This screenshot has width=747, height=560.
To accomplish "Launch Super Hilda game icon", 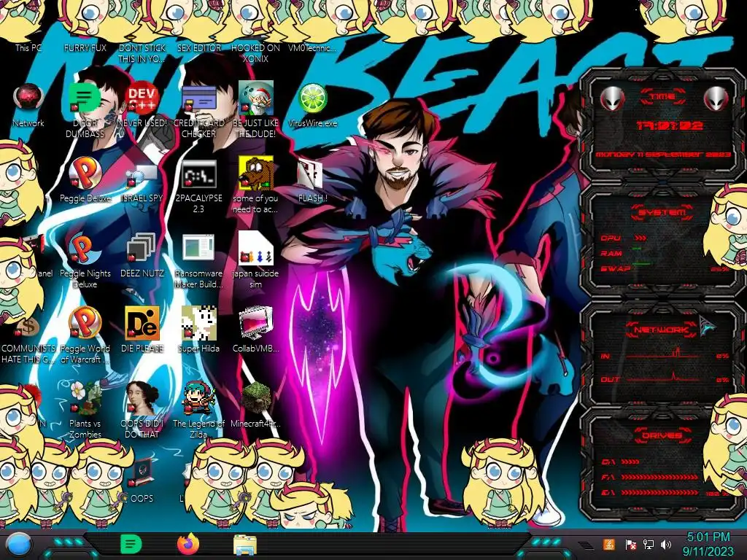I will tap(198, 323).
